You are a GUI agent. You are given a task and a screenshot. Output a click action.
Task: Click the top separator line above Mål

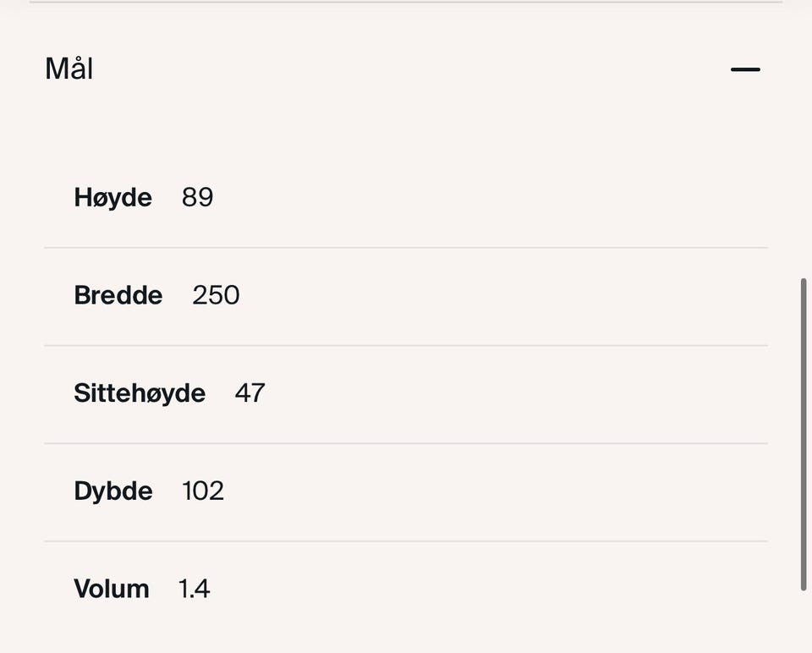tap(406, 3)
